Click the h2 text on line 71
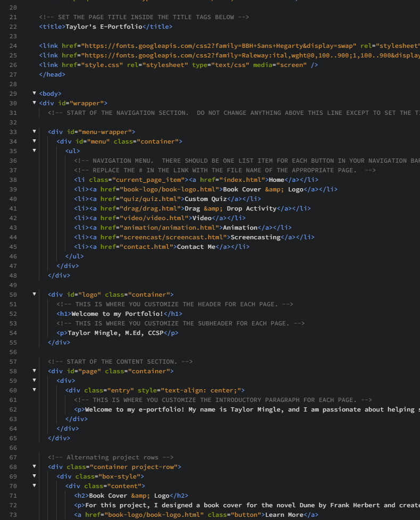 point(129,496)
